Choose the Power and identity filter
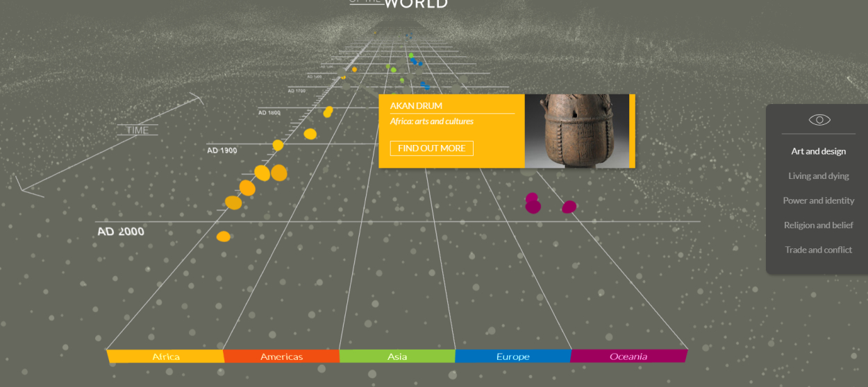This screenshot has height=387, width=868. coord(818,200)
